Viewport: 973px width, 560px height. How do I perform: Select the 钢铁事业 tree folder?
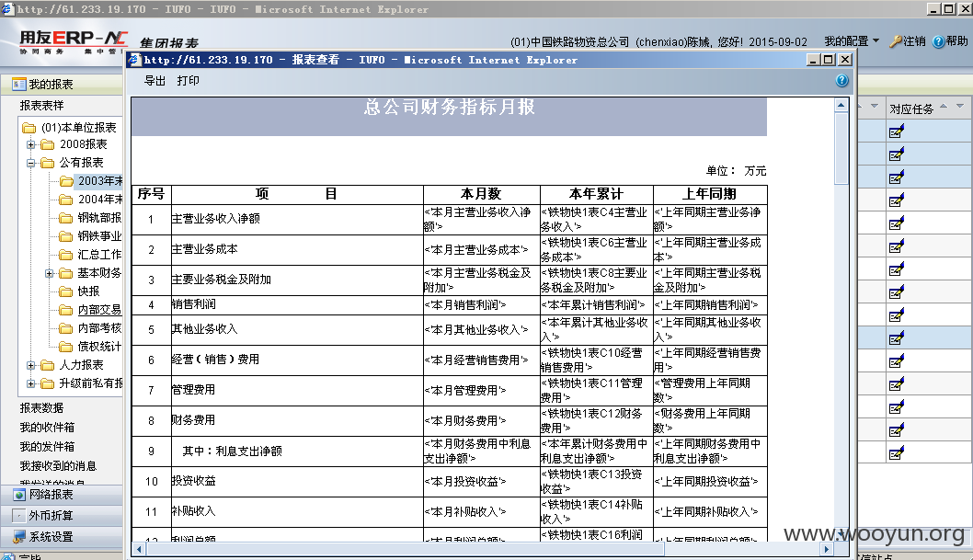coord(99,236)
